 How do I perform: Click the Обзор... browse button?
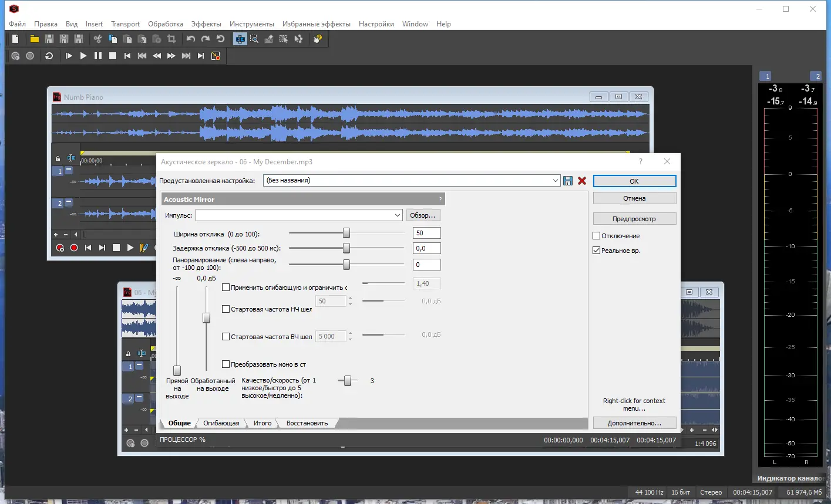(423, 215)
